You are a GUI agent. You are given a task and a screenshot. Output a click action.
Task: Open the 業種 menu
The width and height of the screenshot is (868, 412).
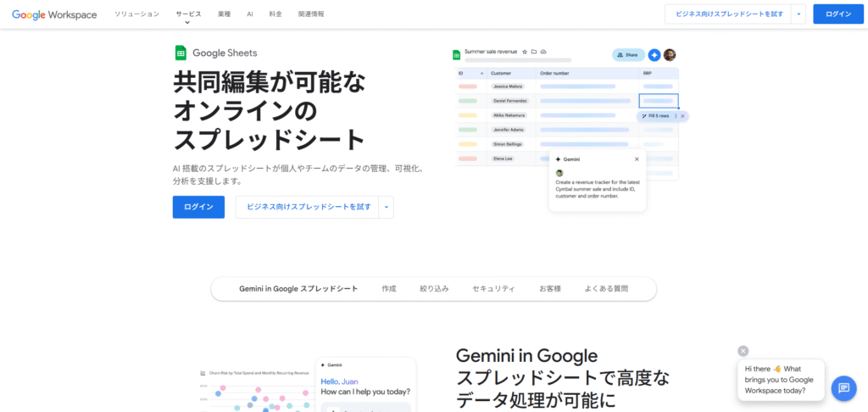pyautogui.click(x=224, y=14)
